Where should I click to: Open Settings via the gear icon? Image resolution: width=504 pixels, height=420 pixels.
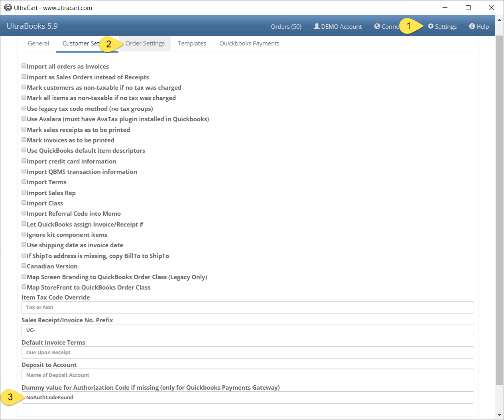(x=431, y=26)
